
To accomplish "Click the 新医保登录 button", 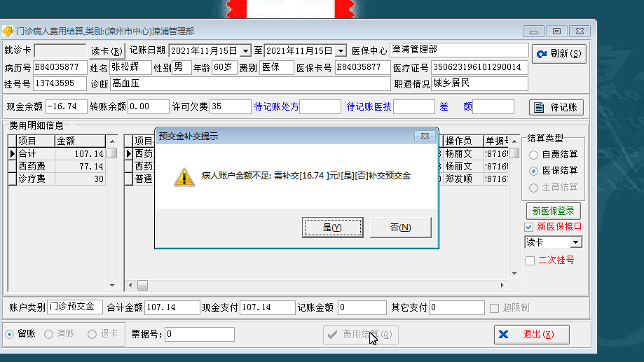I will click(553, 211).
